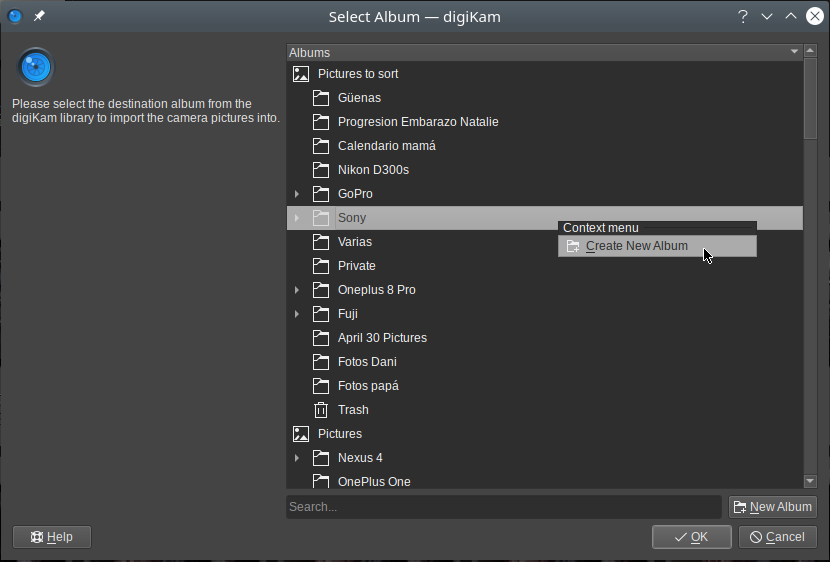Click the Private album folder icon
This screenshot has width=830, height=562.
(321, 266)
